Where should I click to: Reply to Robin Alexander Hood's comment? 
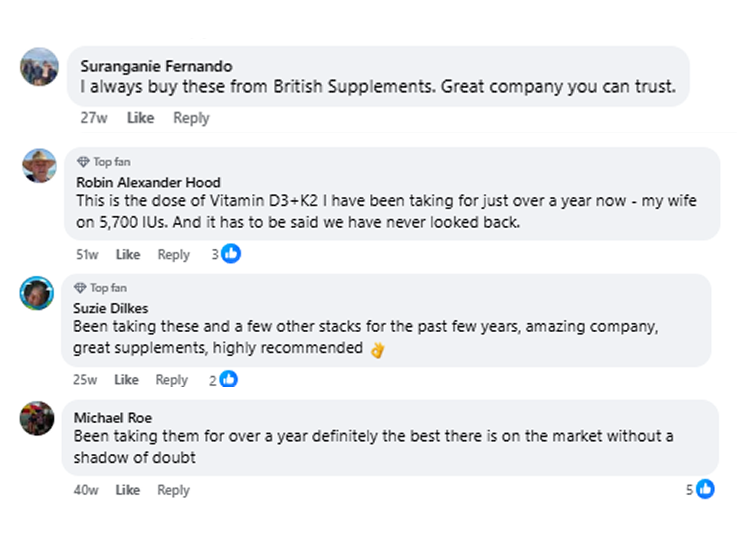[173, 254]
